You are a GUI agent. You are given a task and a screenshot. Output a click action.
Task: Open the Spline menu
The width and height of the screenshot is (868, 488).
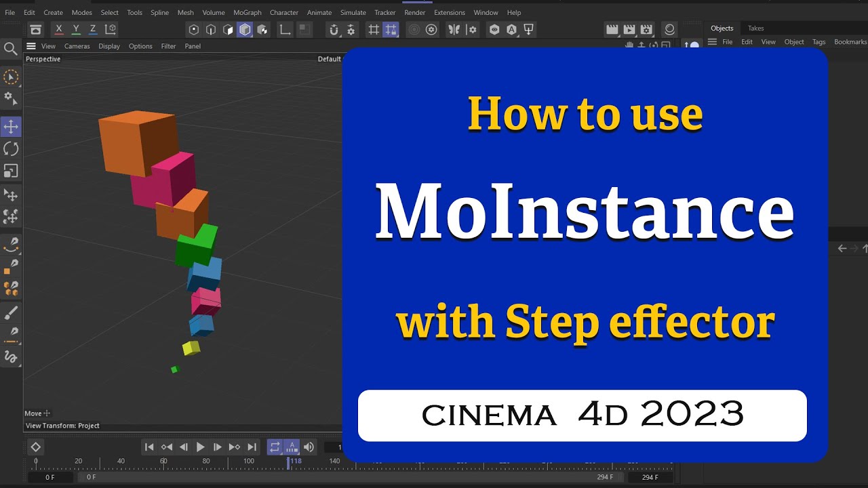tap(160, 12)
